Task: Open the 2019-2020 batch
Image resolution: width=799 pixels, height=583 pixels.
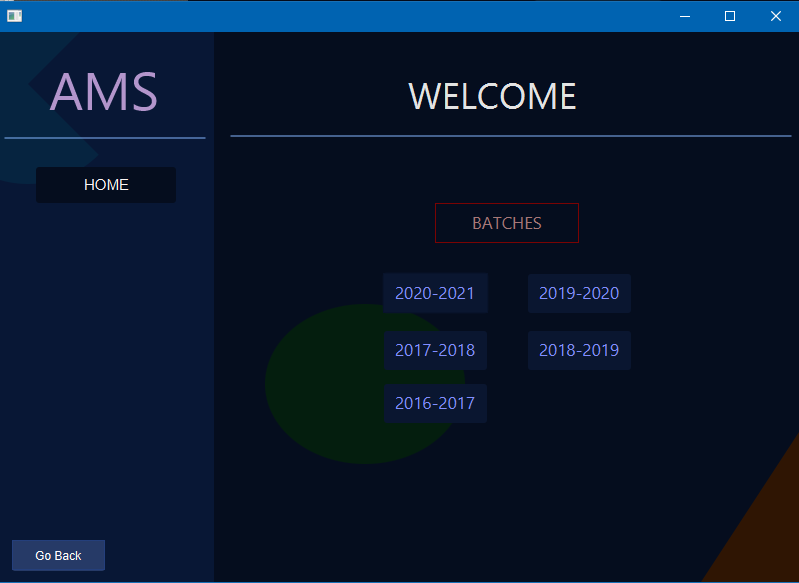Action: 579,293
